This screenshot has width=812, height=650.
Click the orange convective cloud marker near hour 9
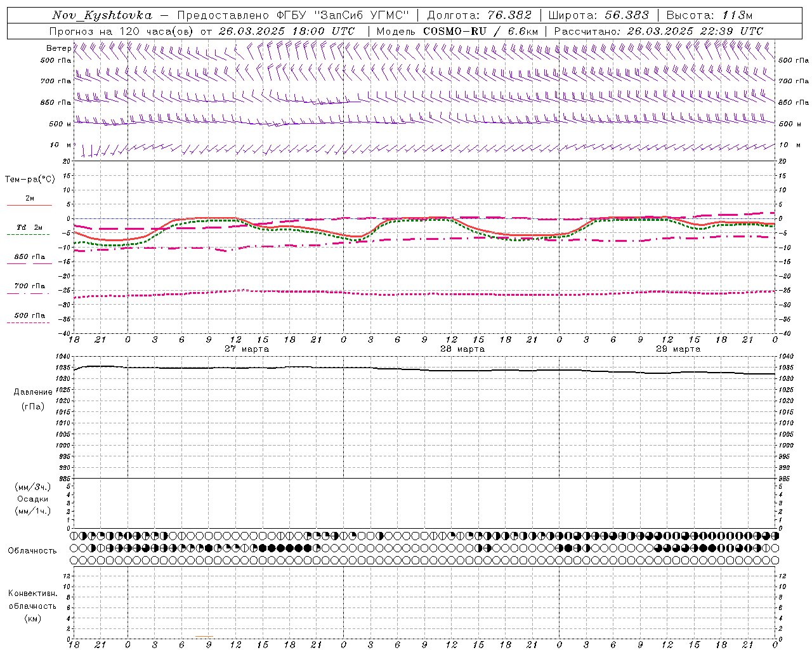204,636
